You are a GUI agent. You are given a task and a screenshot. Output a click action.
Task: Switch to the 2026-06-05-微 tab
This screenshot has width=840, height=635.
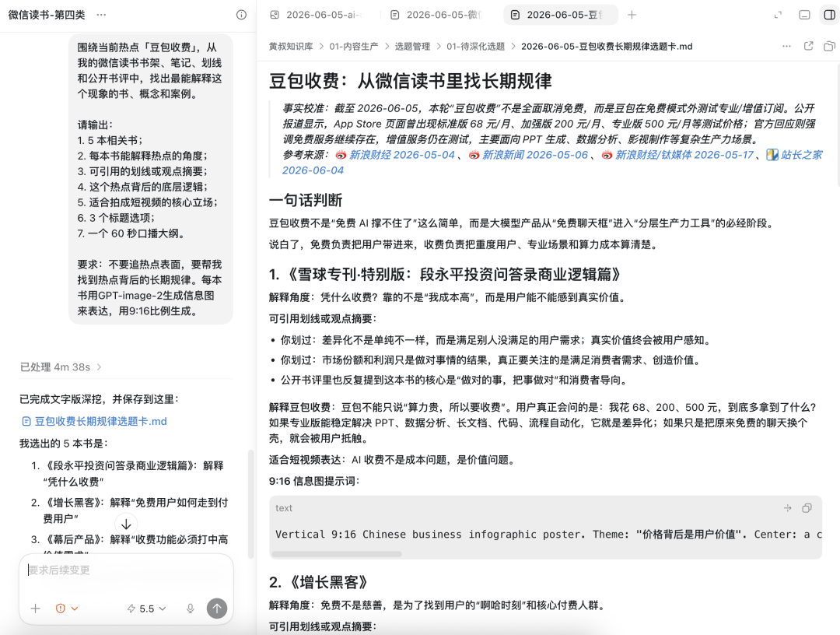click(437, 15)
